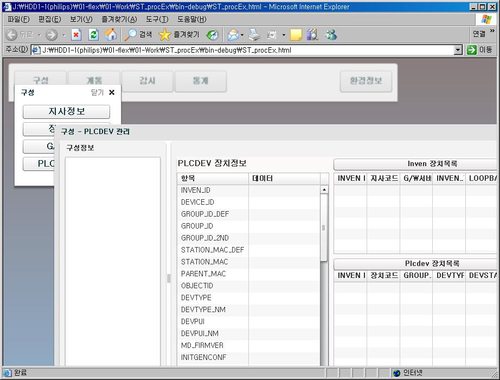Click the PLC button in popup
This screenshot has width=500, height=380.
click(x=39, y=164)
